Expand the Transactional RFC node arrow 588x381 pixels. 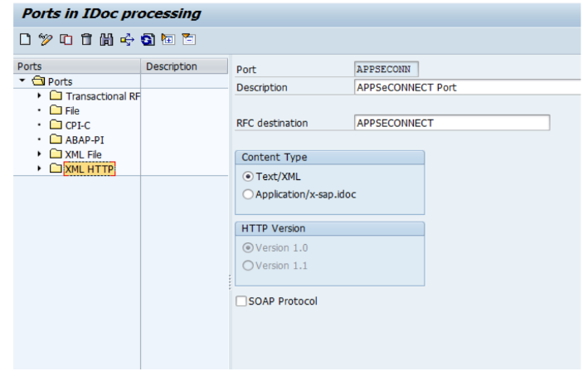[x=39, y=96]
